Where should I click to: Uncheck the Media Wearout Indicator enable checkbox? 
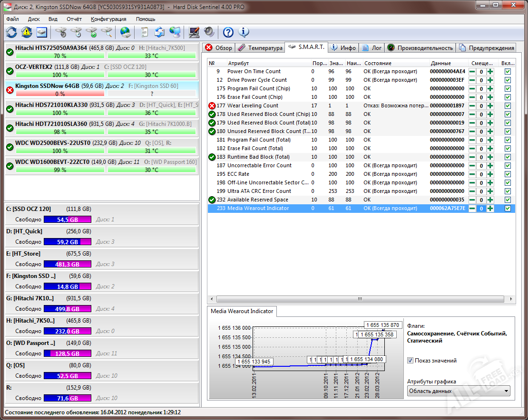coord(508,209)
